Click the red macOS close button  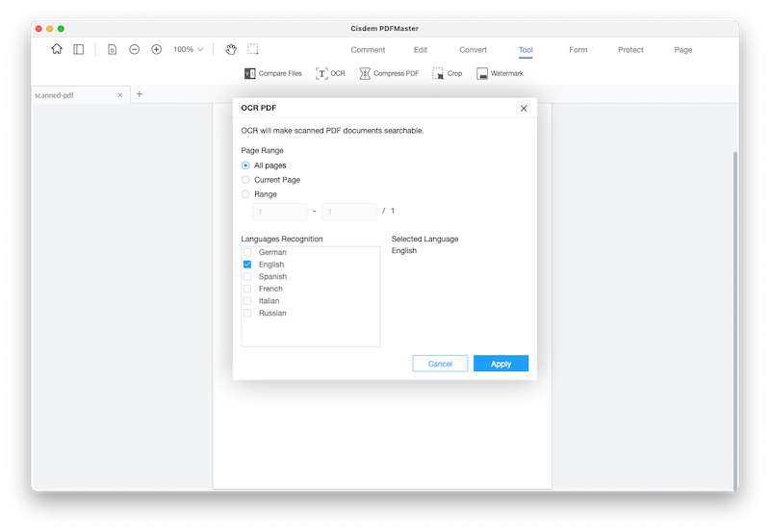[38, 29]
